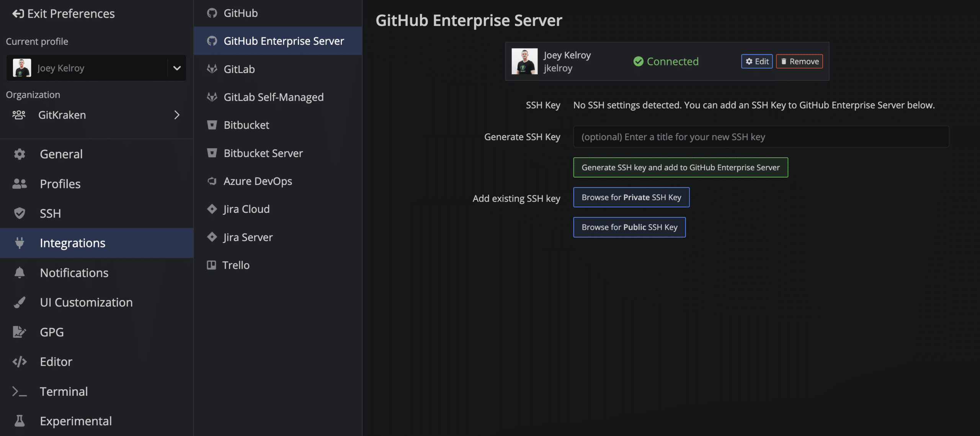Image resolution: width=980 pixels, height=436 pixels.
Task: Open Experimental preferences
Action: tap(96, 421)
